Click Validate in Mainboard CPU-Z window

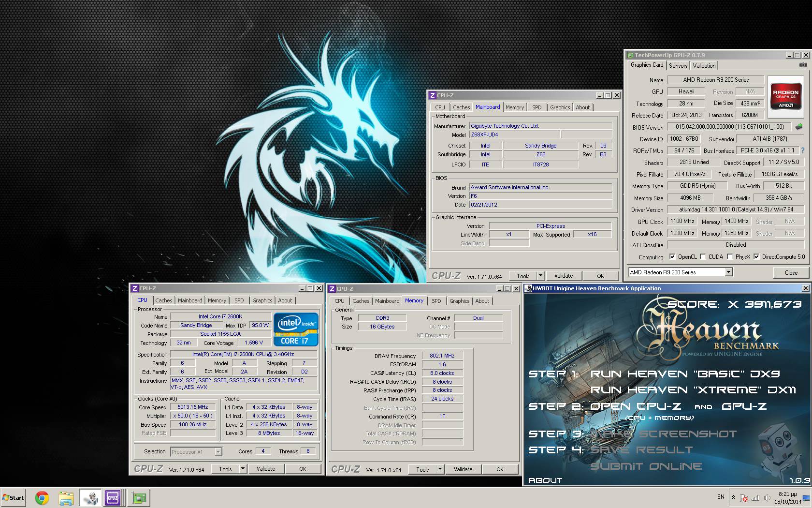click(564, 276)
